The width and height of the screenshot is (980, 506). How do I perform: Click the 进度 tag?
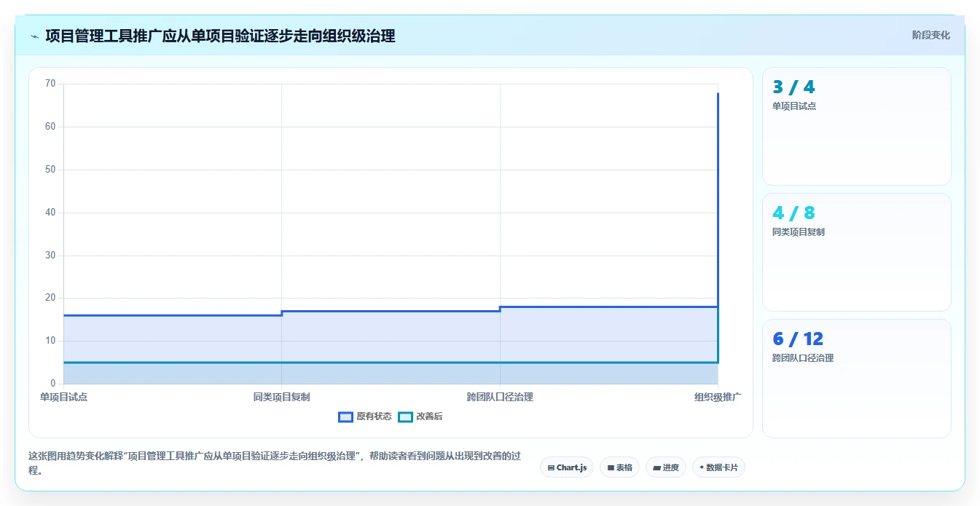click(666, 467)
